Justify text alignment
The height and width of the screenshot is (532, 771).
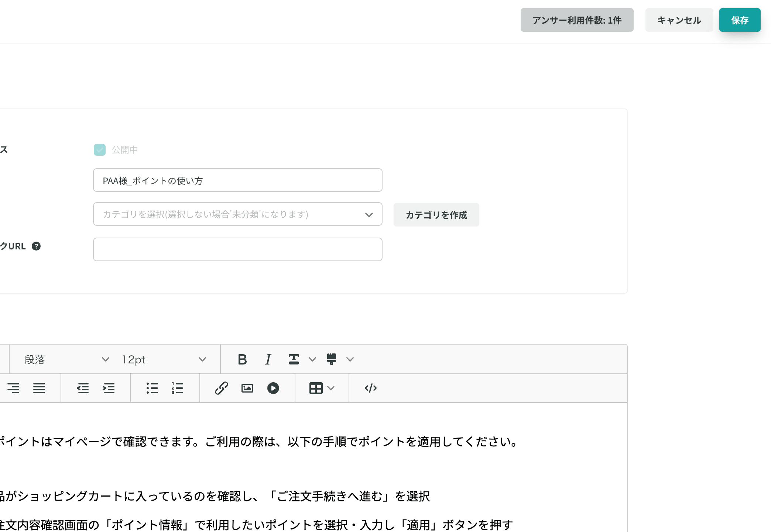(39, 388)
